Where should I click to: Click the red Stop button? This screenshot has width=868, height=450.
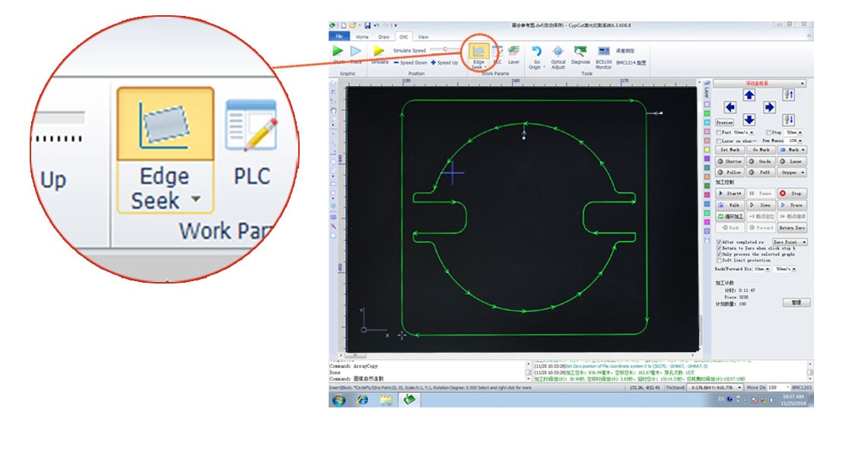pos(792,194)
